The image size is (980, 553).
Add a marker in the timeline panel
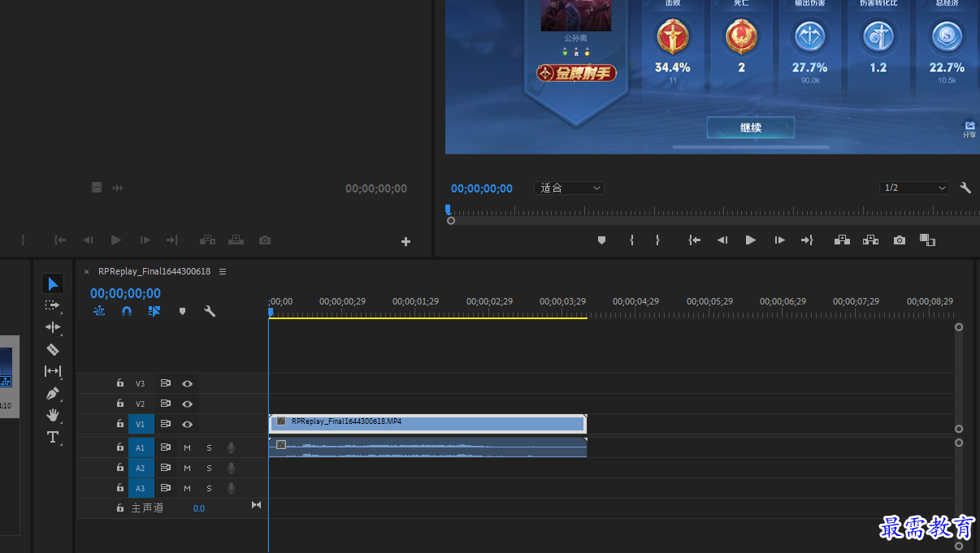click(x=182, y=311)
